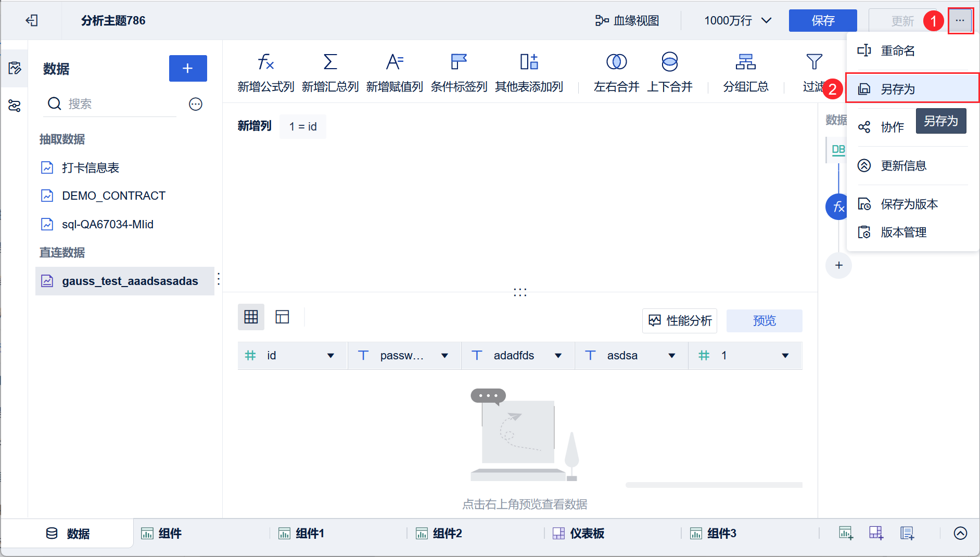Image resolution: width=980 pixels, height=557 pixels.
Task: Click the 分组汇总 tool
Action: 746,72
